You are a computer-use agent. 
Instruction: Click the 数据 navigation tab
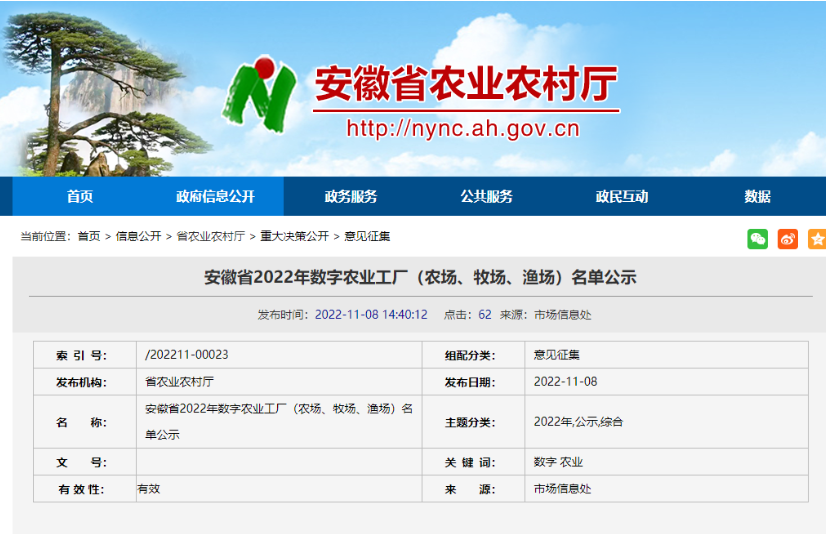[x=757, y=196]
